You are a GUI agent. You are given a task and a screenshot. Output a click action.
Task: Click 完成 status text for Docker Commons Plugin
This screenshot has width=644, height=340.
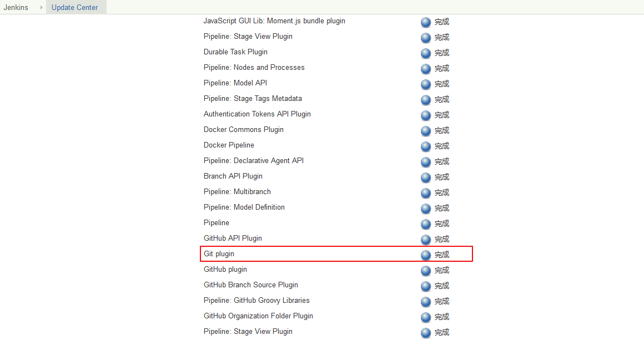tap(442, 131)
